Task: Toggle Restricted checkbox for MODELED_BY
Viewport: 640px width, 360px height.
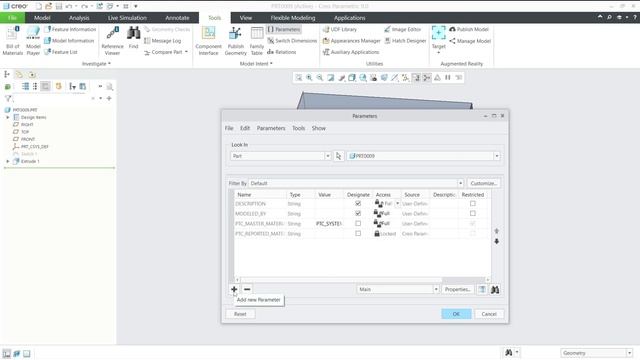Action: point(473,213)
